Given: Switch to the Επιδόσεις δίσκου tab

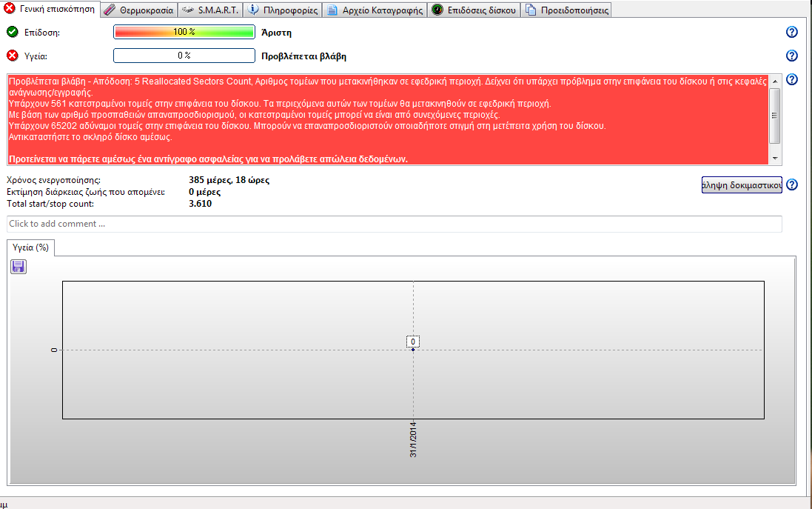Looking at the screenshot, I should pyautogui.click(x=474, y=10).
